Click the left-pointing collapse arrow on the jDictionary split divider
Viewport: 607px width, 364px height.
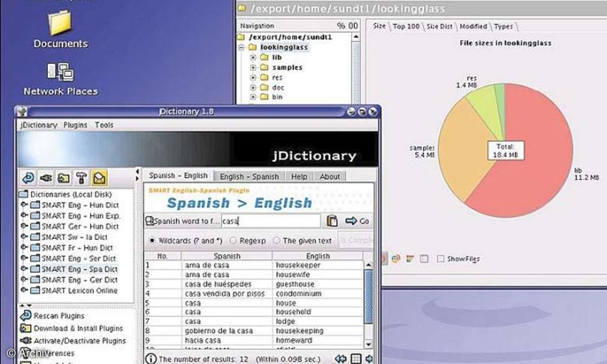(x=137, y=172)
